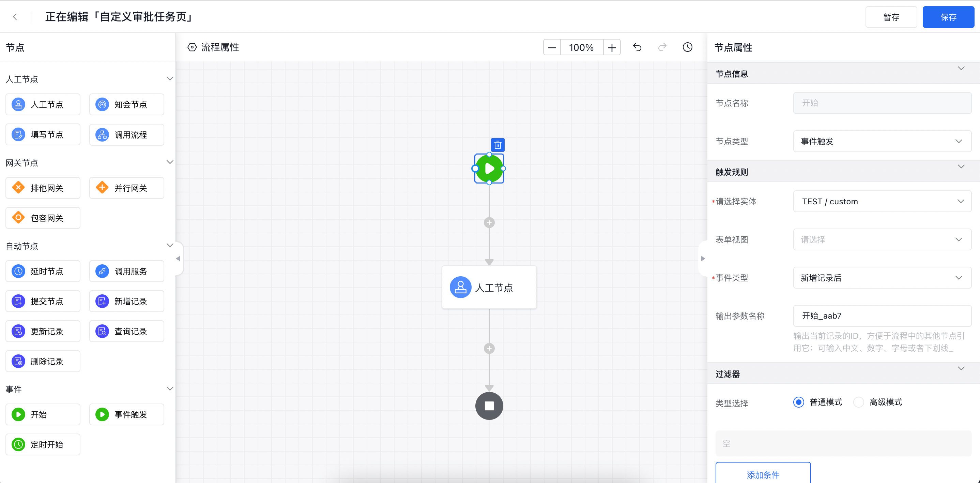
Task: Select the 调用服务 palette item
Action: [x=127, y=271]
